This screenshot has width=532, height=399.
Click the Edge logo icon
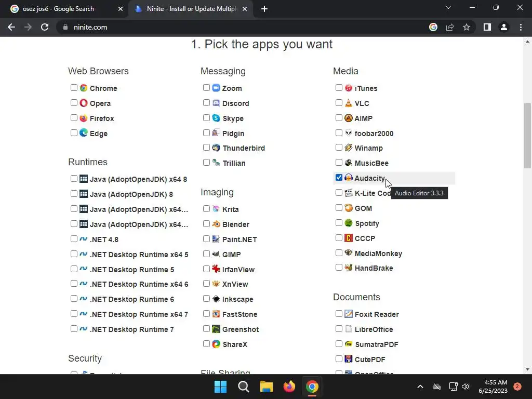[x=84, y=133]
